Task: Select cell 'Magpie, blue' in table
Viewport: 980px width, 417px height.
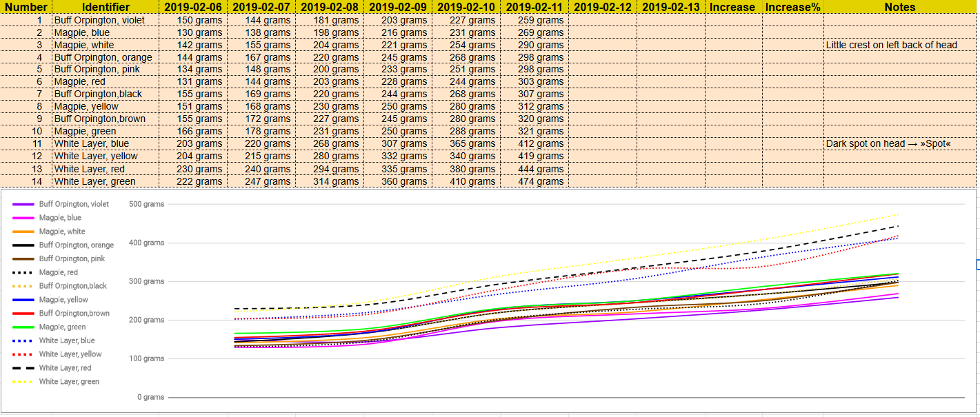Action: pyautogui.click(x=106, y=32)
